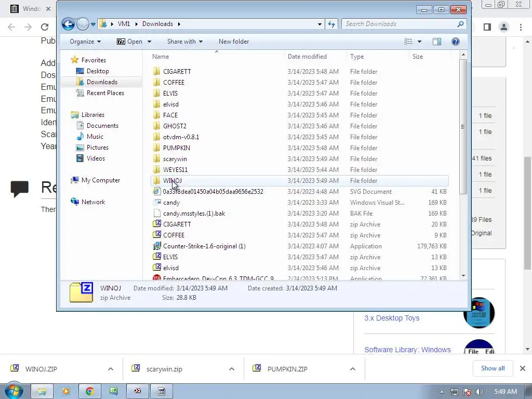Select the scarywin folder icon
This screenshot has height=399, width=532.
pyautogui.click(x=156, y=159)
